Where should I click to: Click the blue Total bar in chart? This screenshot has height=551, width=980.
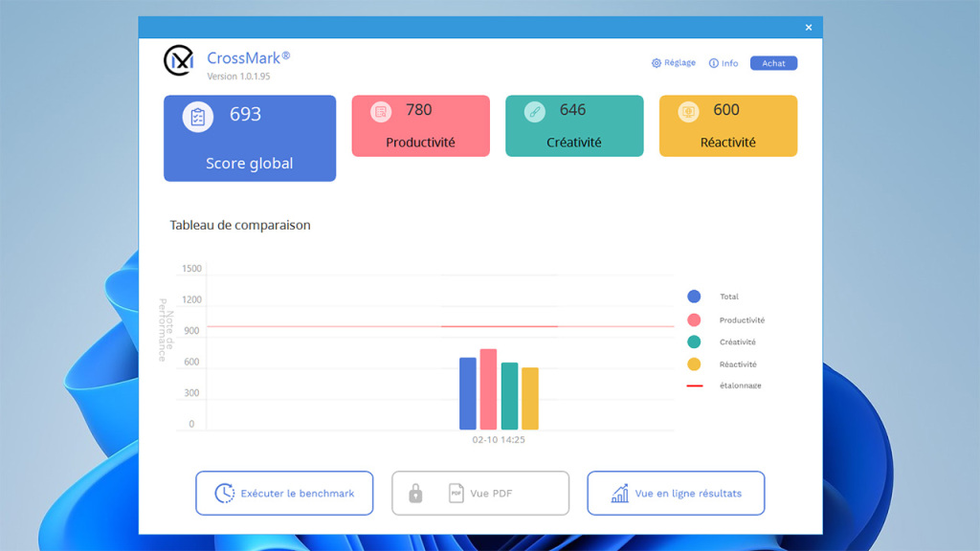(x=467, y=393)
